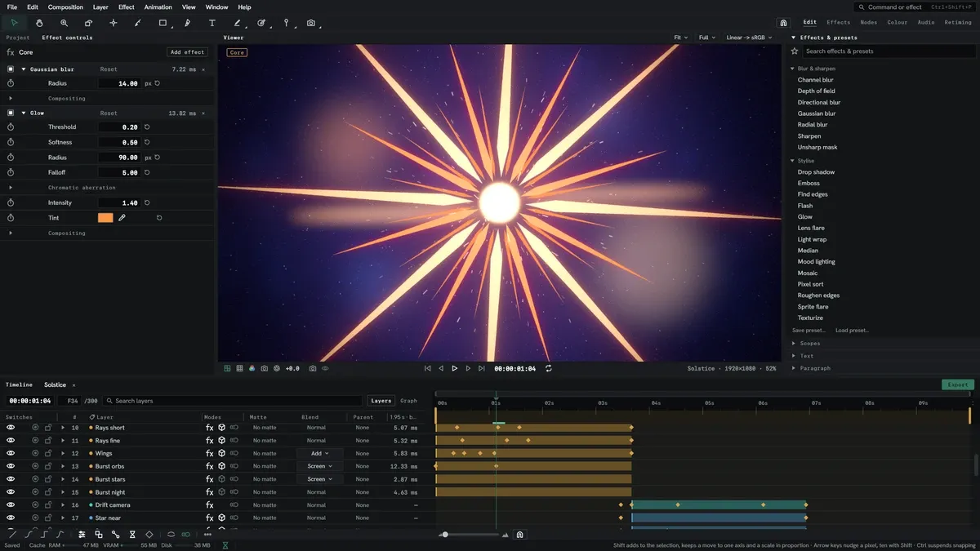
Task: Click the loop playback icon
Action: coord(549,368)
